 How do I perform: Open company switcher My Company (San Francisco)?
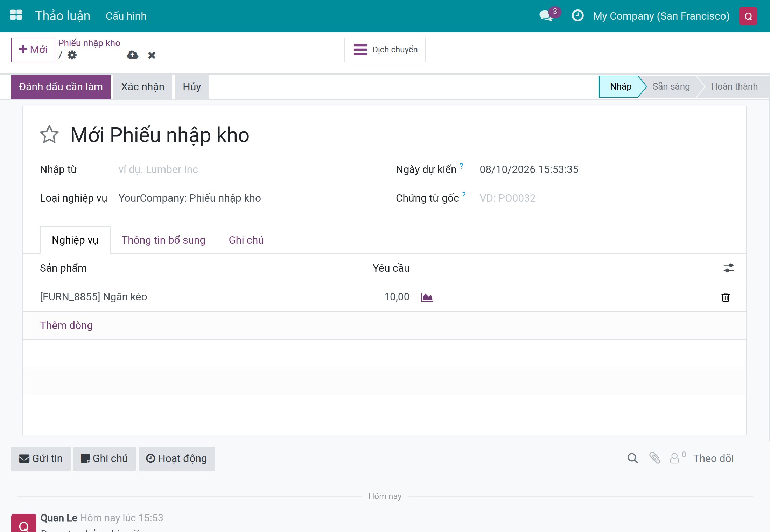(661, 16)
